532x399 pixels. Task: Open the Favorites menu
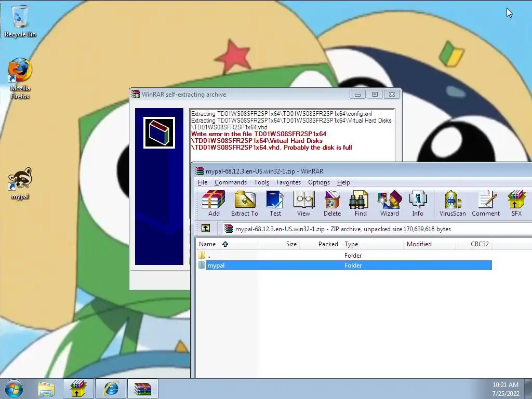pos(288,182)
